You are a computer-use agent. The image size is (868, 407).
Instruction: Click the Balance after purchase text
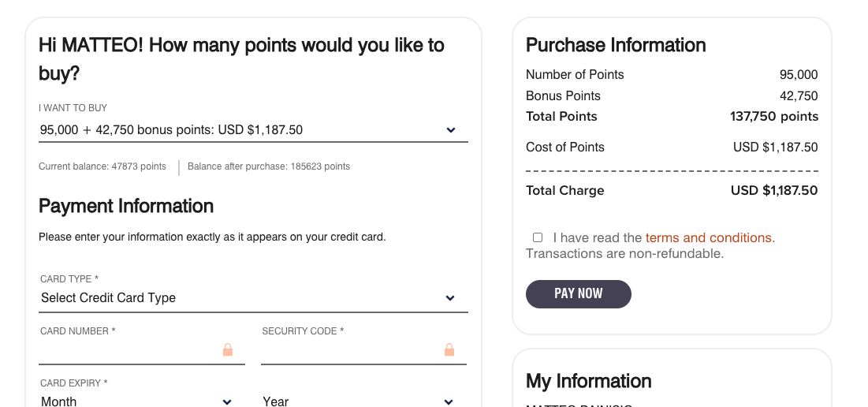269,166
